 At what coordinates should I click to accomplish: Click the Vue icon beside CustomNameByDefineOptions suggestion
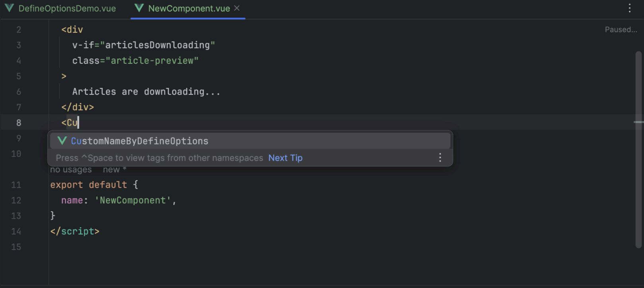point(62,141)
